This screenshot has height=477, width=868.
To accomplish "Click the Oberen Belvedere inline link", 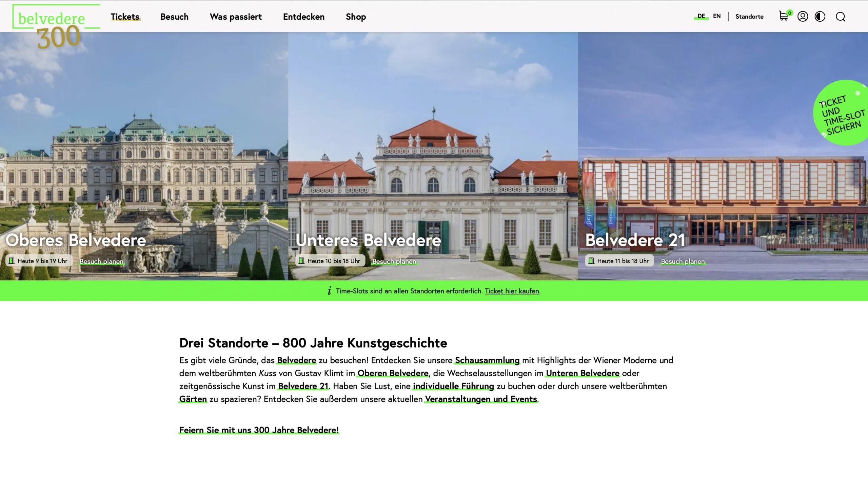I will tap(392, 373).
